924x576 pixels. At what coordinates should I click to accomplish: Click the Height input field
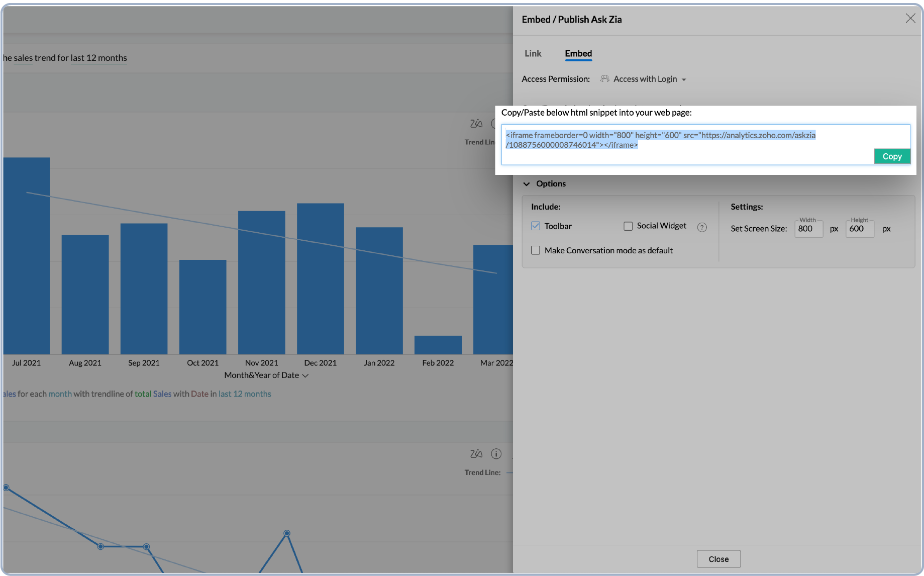[x=859, y=229]
